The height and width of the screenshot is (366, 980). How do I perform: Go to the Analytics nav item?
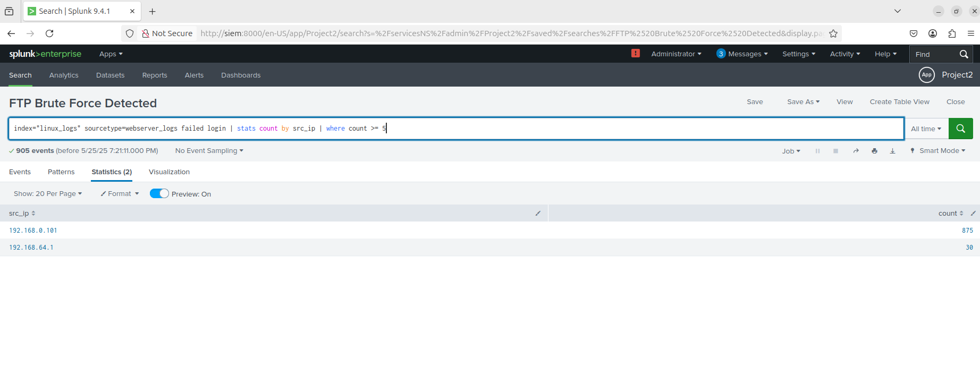[64, 75]
